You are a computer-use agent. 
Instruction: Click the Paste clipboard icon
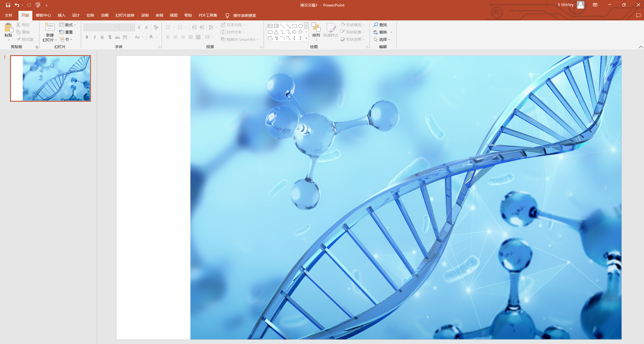click(8, 28)
